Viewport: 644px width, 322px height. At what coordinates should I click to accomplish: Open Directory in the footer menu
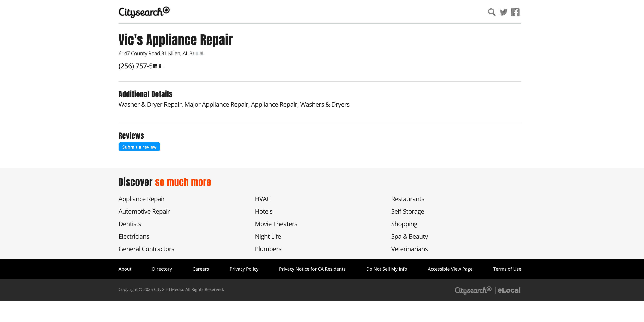point(162,269)
